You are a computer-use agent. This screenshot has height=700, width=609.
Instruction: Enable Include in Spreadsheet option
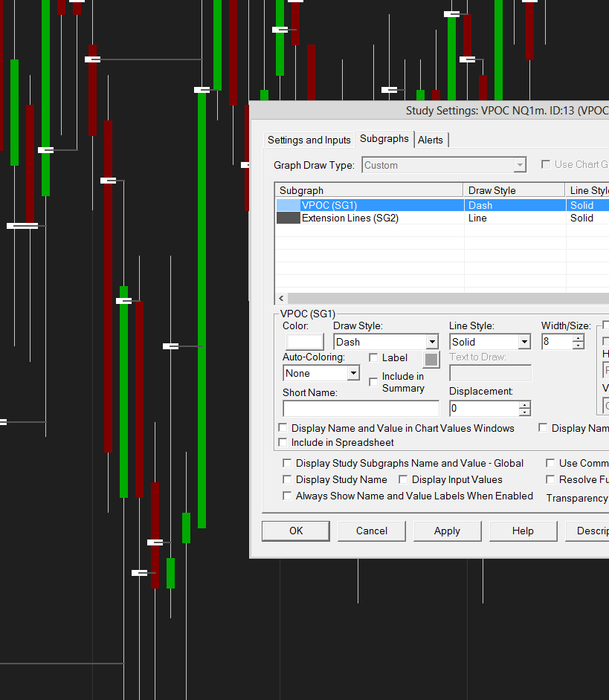(x=283, y=443)
